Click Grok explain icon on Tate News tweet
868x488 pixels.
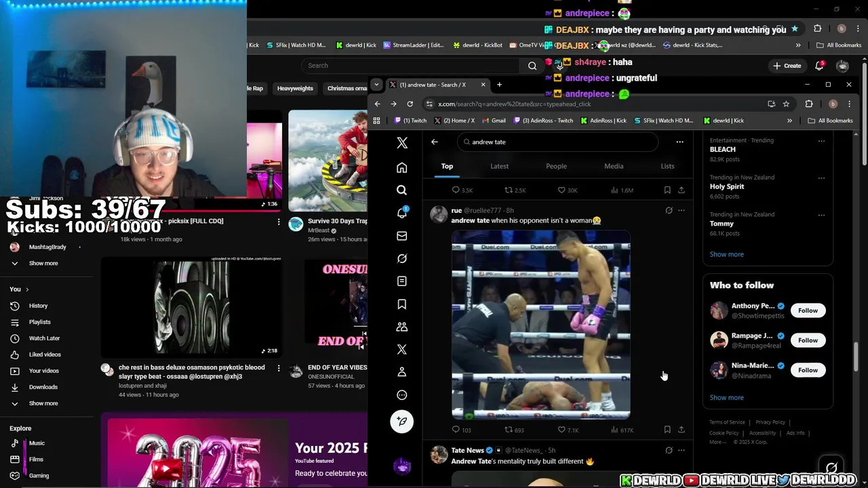click(x=669, y=450)
